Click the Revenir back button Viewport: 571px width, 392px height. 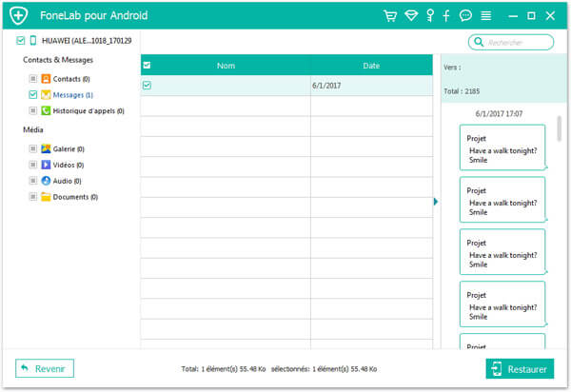[45, 368]
